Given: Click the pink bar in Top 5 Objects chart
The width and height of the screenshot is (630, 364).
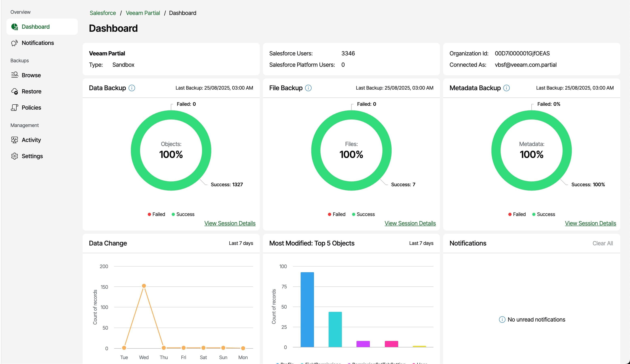Looking at the screenshot, I should 391,344.
